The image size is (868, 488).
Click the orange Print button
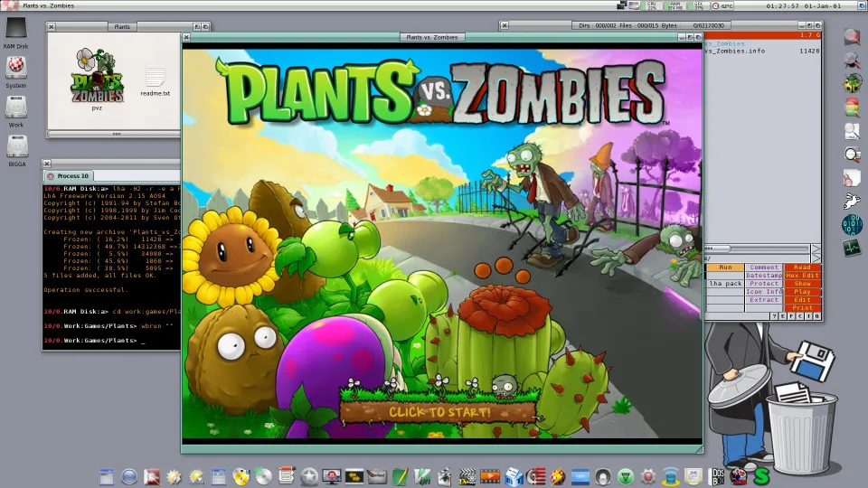coord(802,307)
